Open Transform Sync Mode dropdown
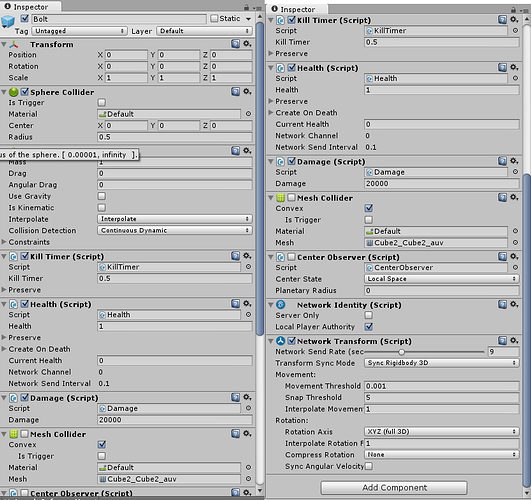The height and width of the screenshot is (500, 531). tap(442, 363)
